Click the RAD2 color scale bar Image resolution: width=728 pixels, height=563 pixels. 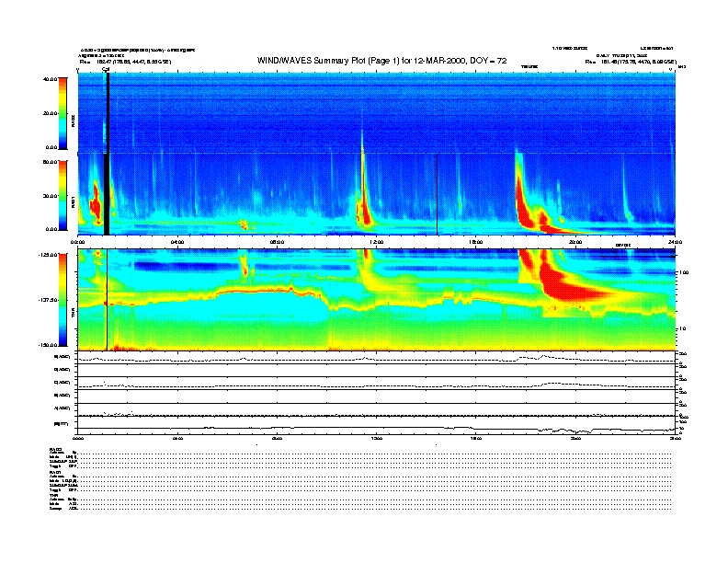[63, 113]
